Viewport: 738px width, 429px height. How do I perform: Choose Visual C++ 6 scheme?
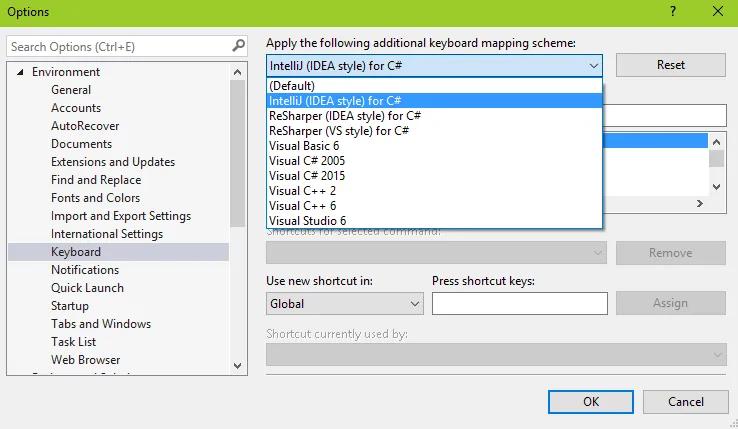(434, 206)
